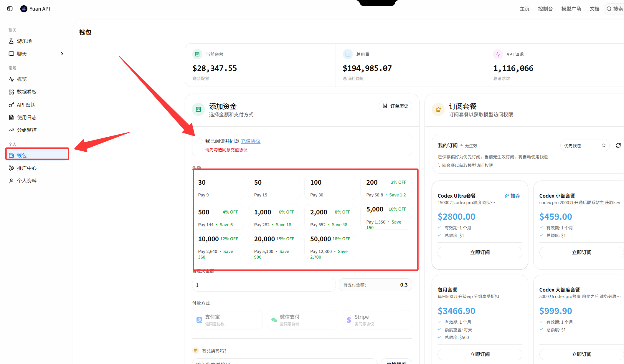Check the 我已阅读并同意 agreement checkbox

[199, 141]
